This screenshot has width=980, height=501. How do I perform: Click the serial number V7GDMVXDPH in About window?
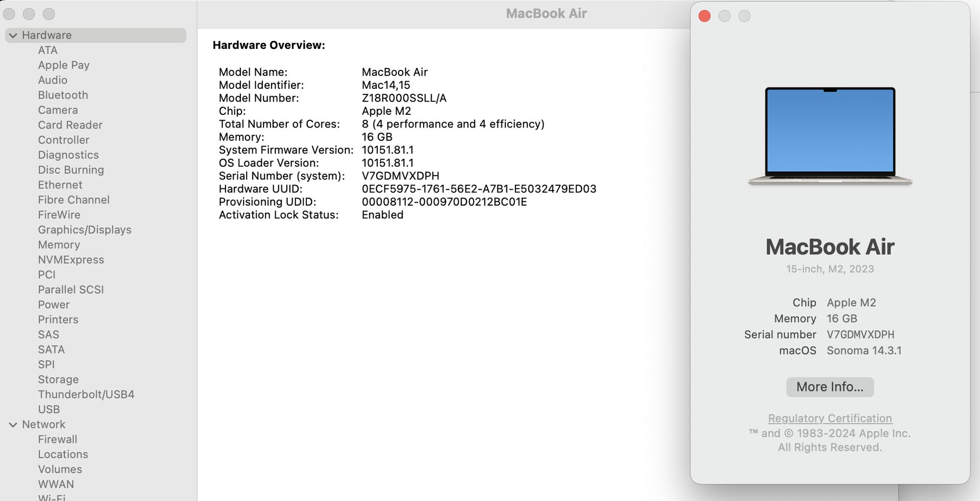tap(861, 335)
